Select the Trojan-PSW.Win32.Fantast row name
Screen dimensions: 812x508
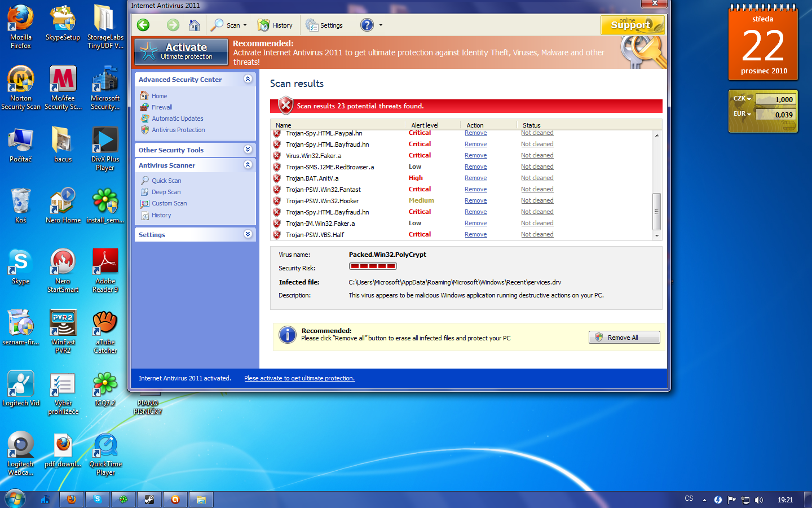[323, 190]
